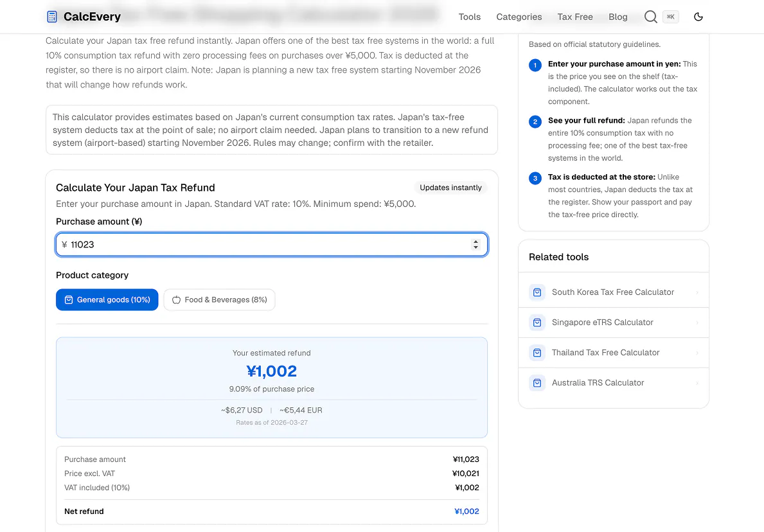Click the apple icon in Food & Beverages

click(x=177, y=299)
